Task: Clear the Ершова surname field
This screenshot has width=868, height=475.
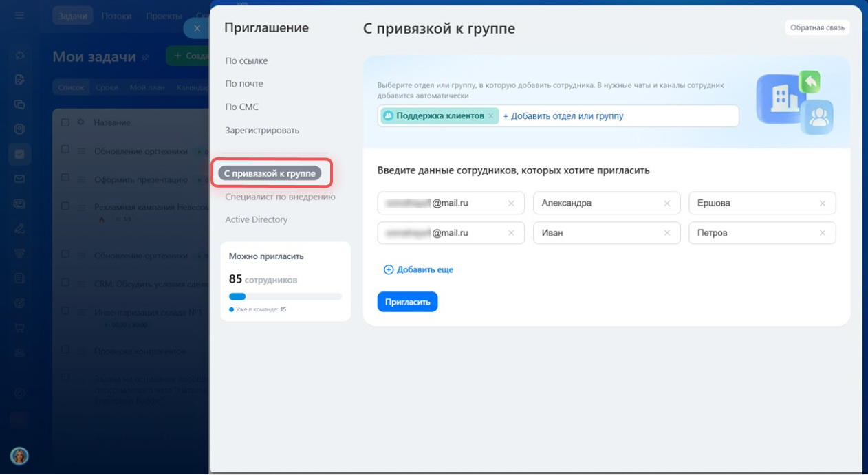Action: (x=822, y=203)
